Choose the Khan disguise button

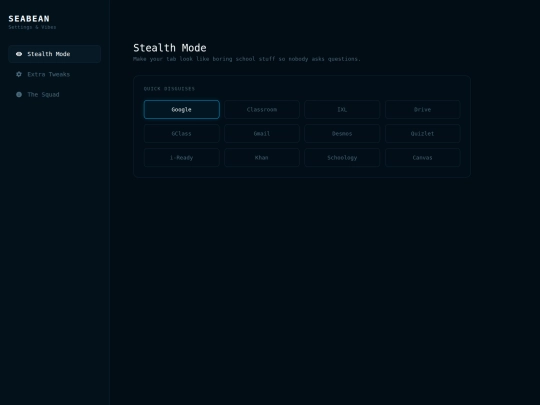tap(262, 158)
